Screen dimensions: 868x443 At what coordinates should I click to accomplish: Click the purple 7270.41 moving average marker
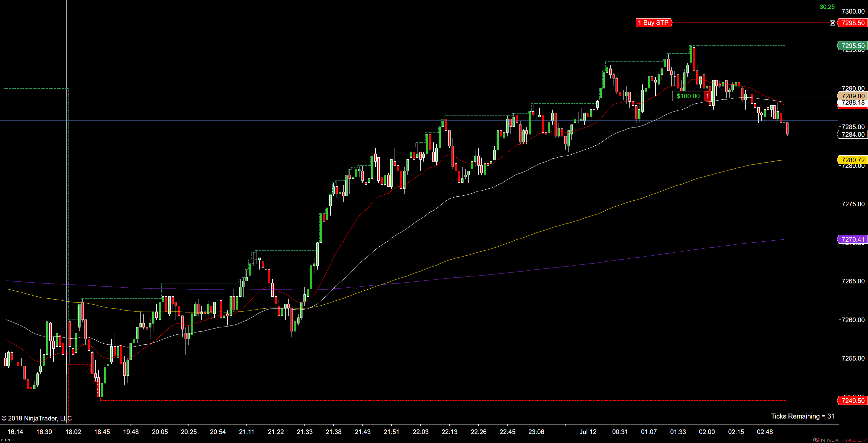click(852, 240)
